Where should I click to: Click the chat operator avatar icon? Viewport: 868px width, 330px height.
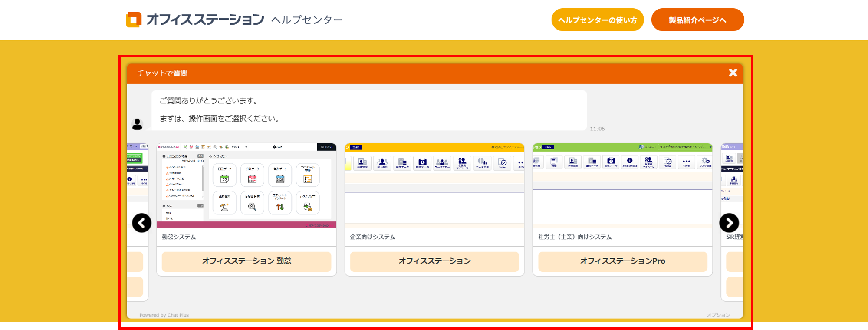point(137,124)
